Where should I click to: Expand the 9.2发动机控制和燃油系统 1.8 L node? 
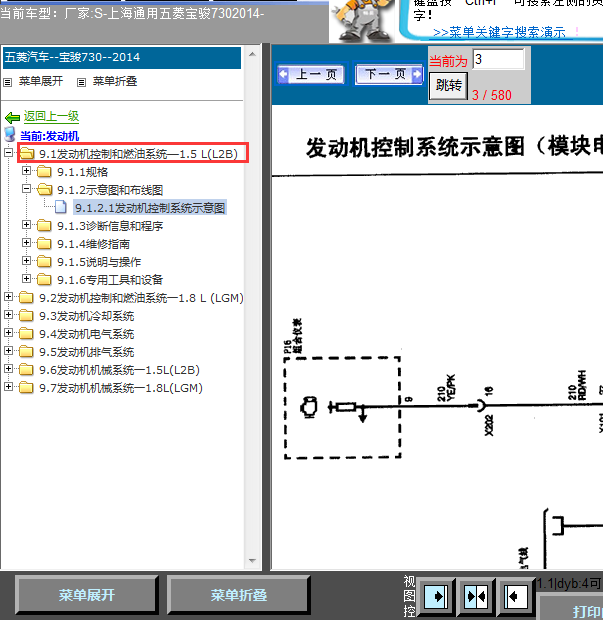(8, 297)
